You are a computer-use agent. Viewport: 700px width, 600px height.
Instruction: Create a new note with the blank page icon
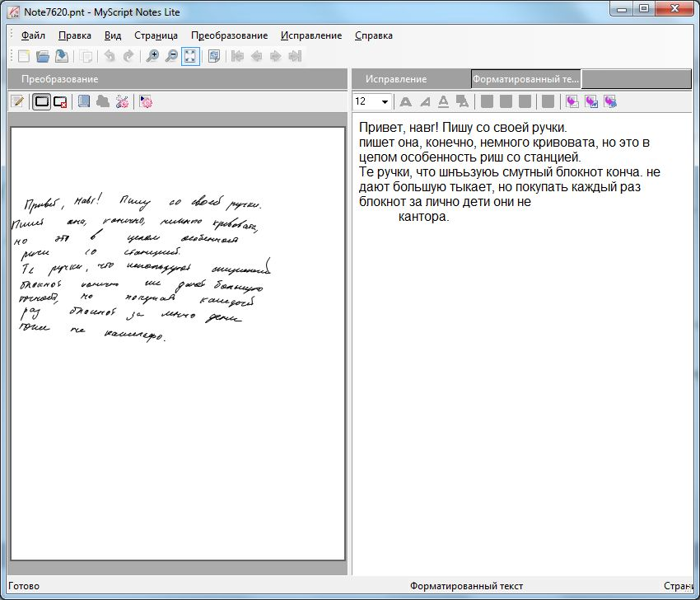(x=23, y=56)
